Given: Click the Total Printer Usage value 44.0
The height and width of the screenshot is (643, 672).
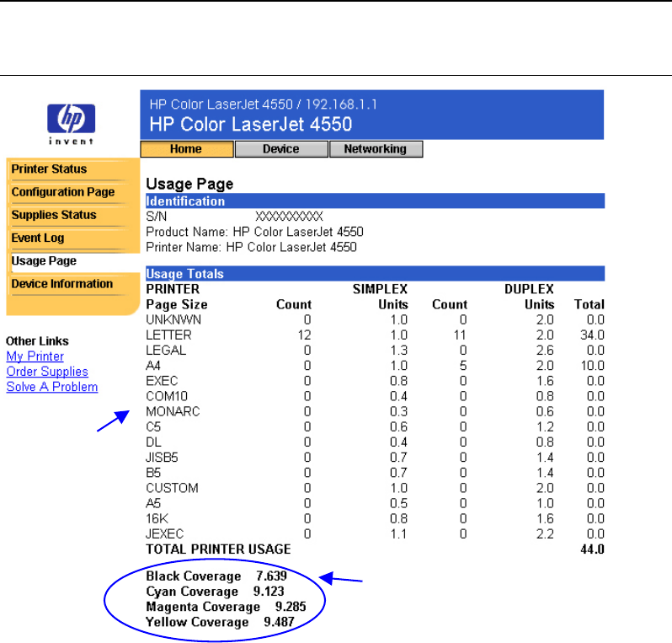Looking at the screenshot, I should tap(592, 549).
